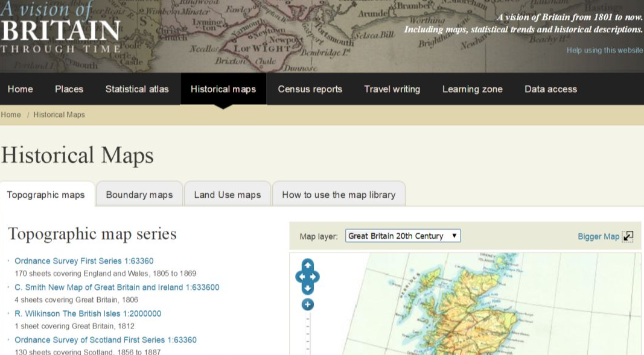Screen dimensions: 644x355
Task: Pan the map down with the arrow
Action: (x=308, y=289)
